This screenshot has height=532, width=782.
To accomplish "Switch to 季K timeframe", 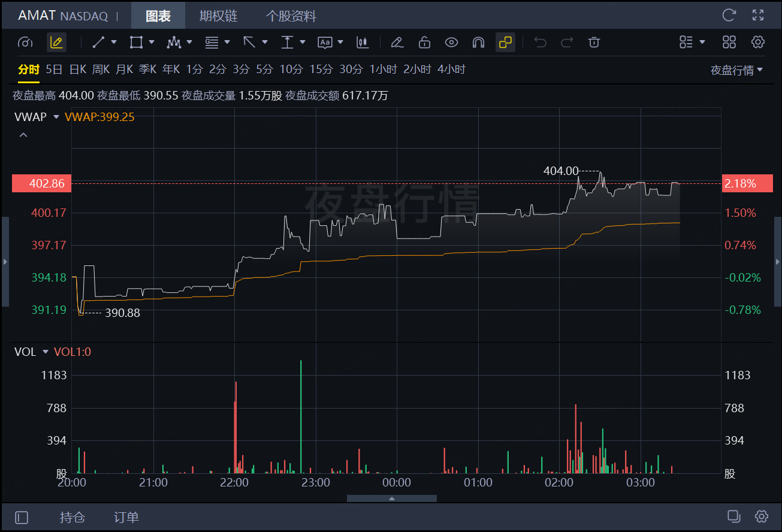I will (x=147, y=70).
